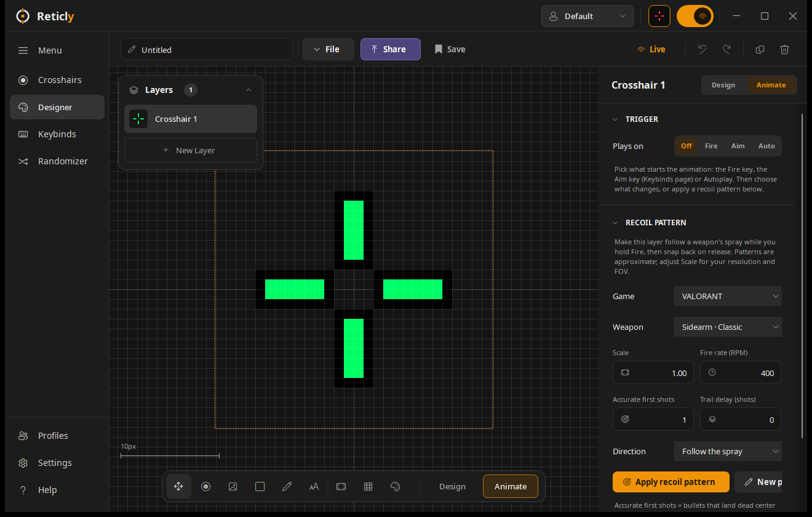Click the redo arrow icon

(726, 49)
